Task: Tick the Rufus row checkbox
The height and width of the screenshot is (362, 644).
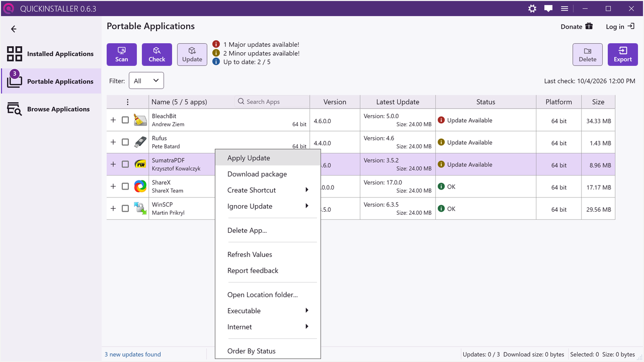Action: click(x=125, y=142)
